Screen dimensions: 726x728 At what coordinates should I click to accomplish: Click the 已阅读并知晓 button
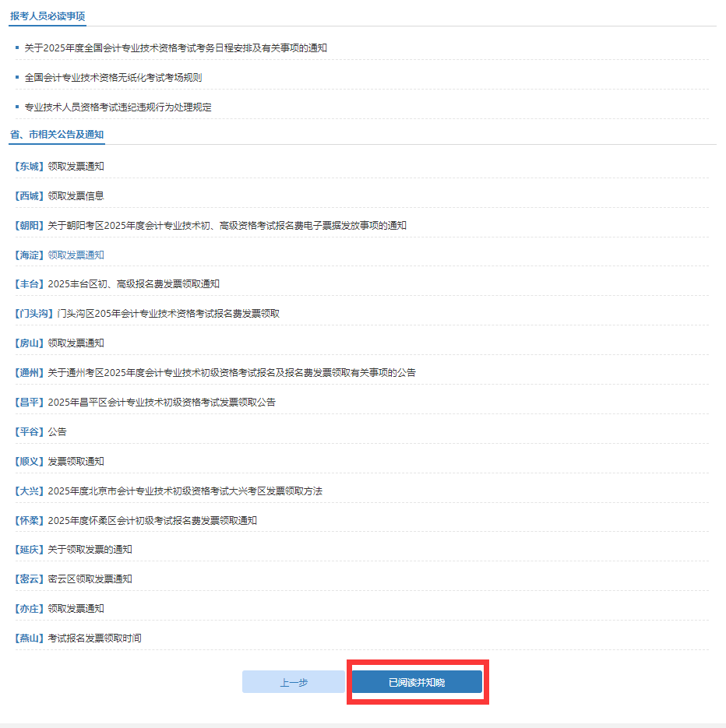pos(417,682)
